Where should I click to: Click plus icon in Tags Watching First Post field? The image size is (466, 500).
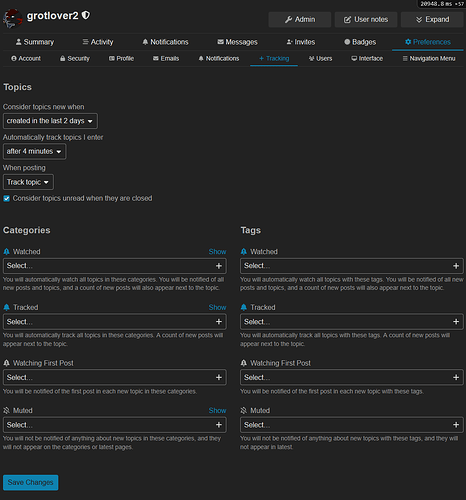pyautogui.click(x=456, y=377)
